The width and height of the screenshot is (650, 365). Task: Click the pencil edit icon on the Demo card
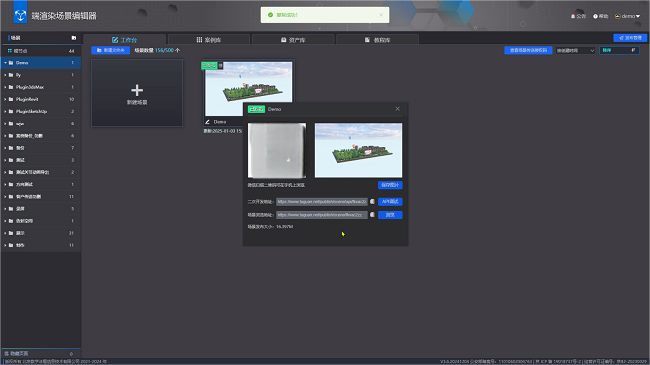click(x=207, y=122)
